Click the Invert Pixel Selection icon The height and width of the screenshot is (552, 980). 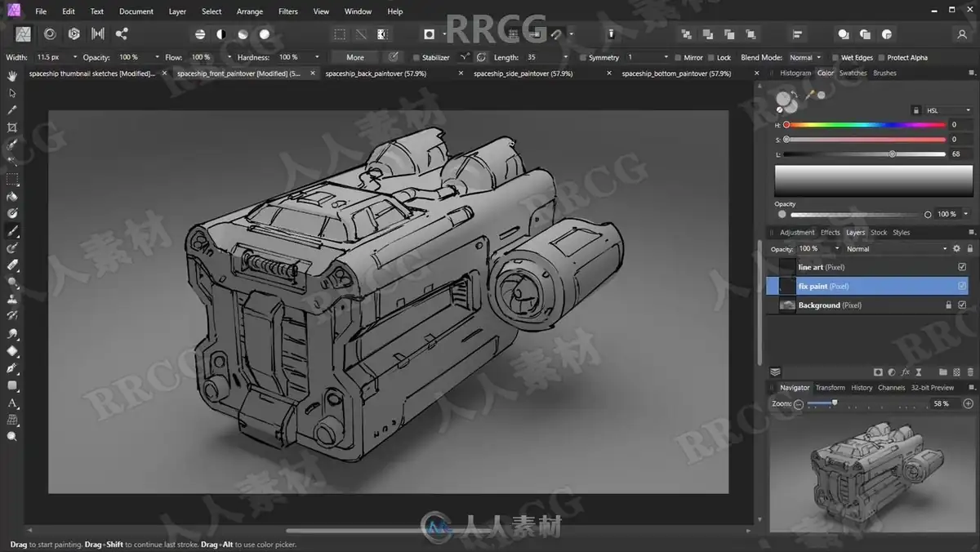382,34
